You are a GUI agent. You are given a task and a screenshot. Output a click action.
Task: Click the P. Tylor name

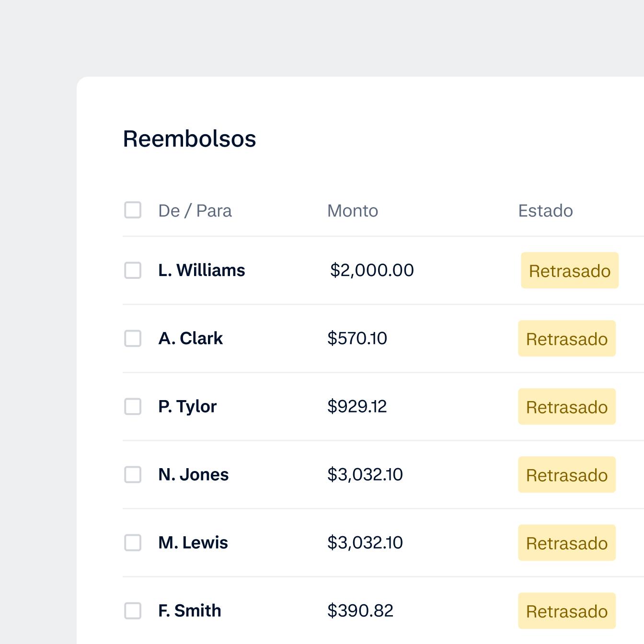click(x=187, y=406)
